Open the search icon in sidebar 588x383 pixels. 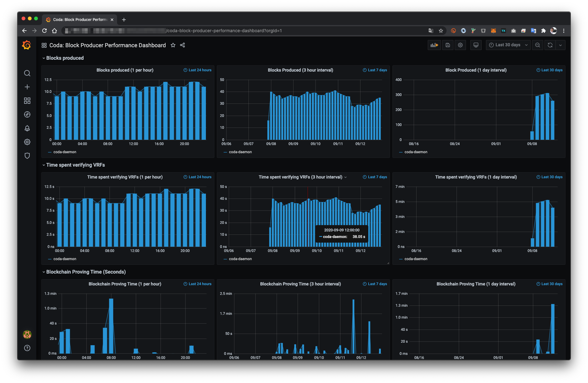27,73
